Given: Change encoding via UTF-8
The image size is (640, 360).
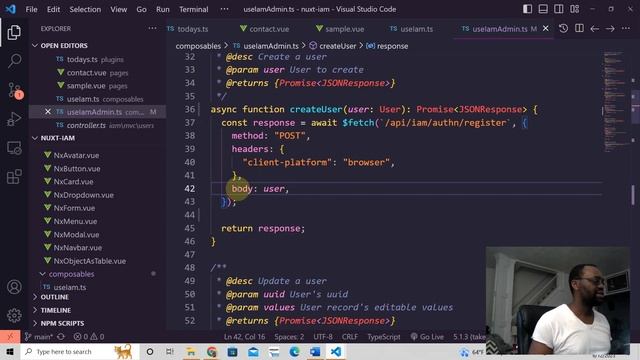Looking at the screenshot, I should [x=323, y=337].
